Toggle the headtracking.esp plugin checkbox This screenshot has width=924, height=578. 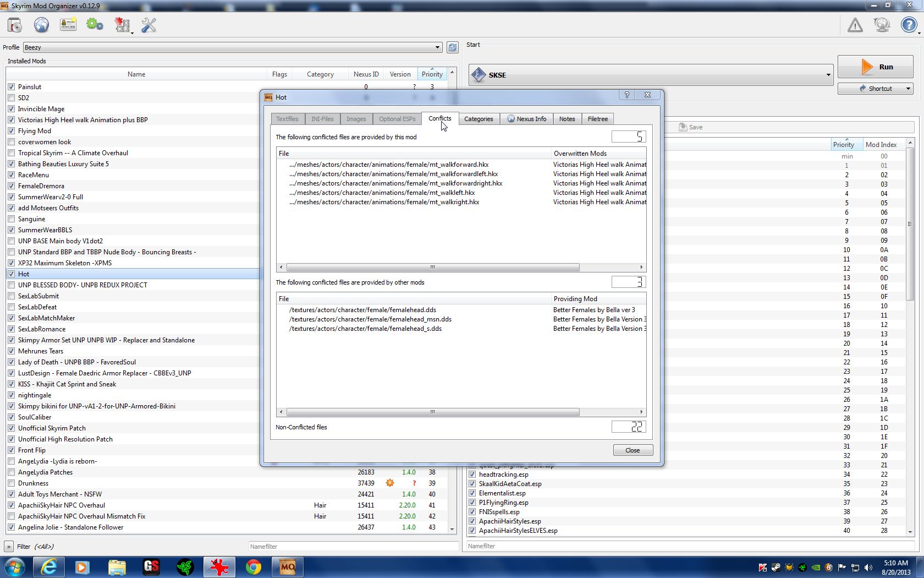point(472,475)
